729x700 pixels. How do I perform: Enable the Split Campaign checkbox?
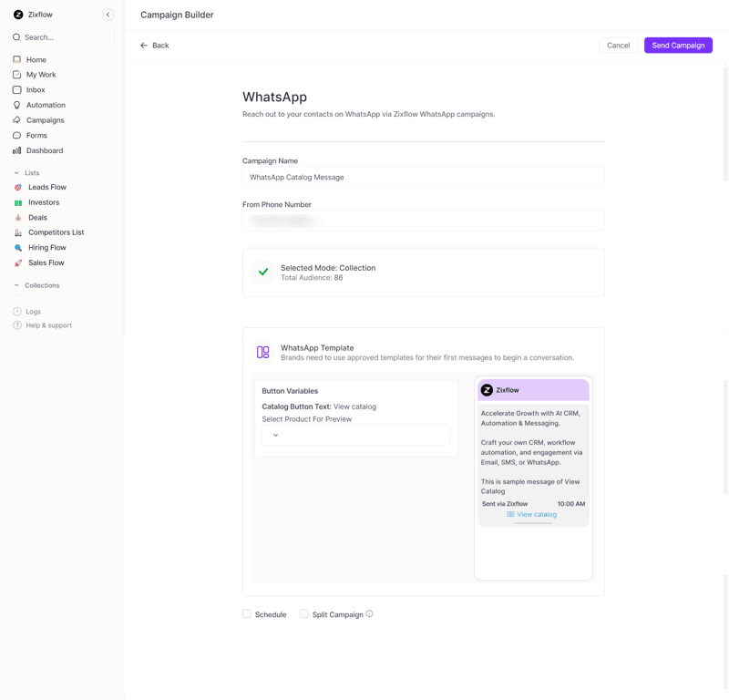[x=304, y=613]
